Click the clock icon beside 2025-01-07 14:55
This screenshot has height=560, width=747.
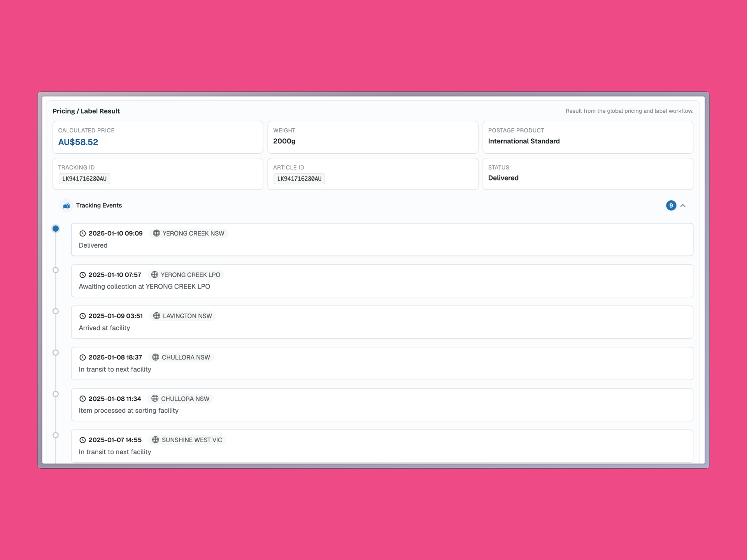coord(82,440)
